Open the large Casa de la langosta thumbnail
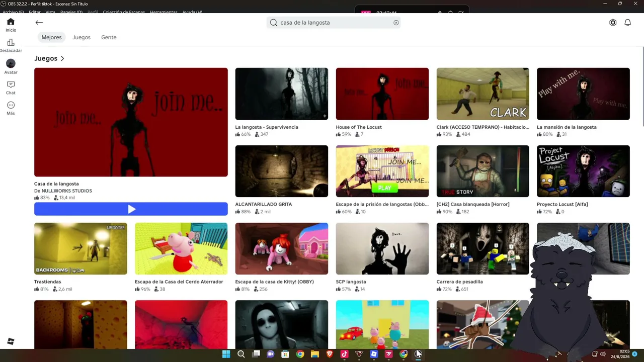This screenshot has width=644, height=362. [x=131, y=122]
